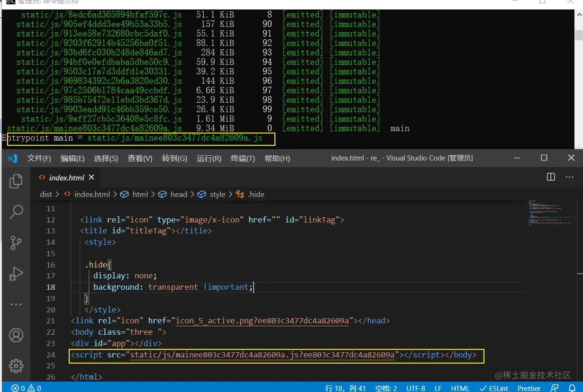583x392 pixels.
Task: Open 文件(F) menu
Action: 39,158
